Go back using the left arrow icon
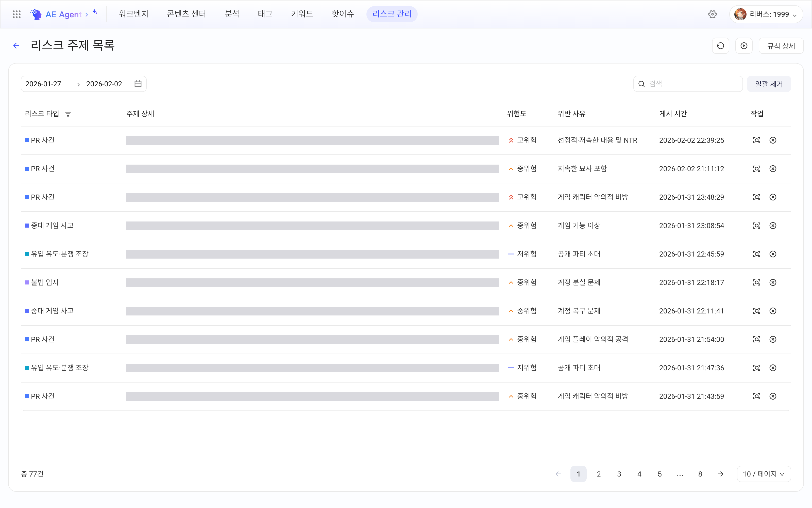Screen dimensions: 812x508 (16, 46)
